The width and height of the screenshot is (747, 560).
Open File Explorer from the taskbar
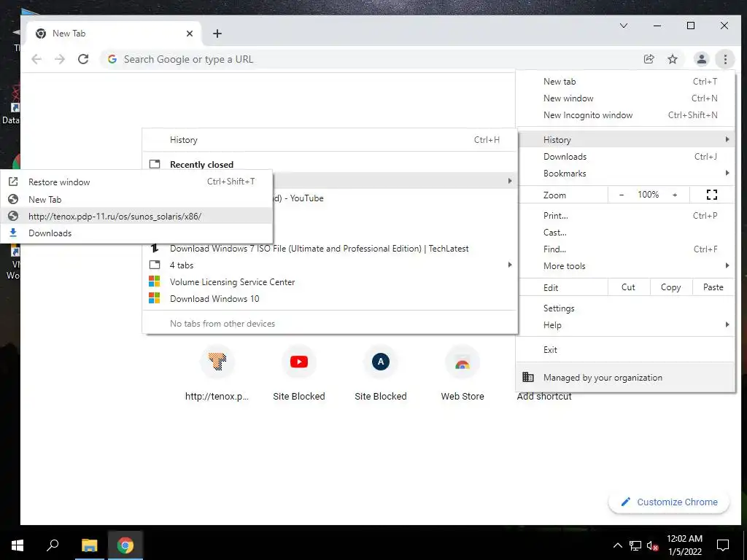[x=89, y=545]
